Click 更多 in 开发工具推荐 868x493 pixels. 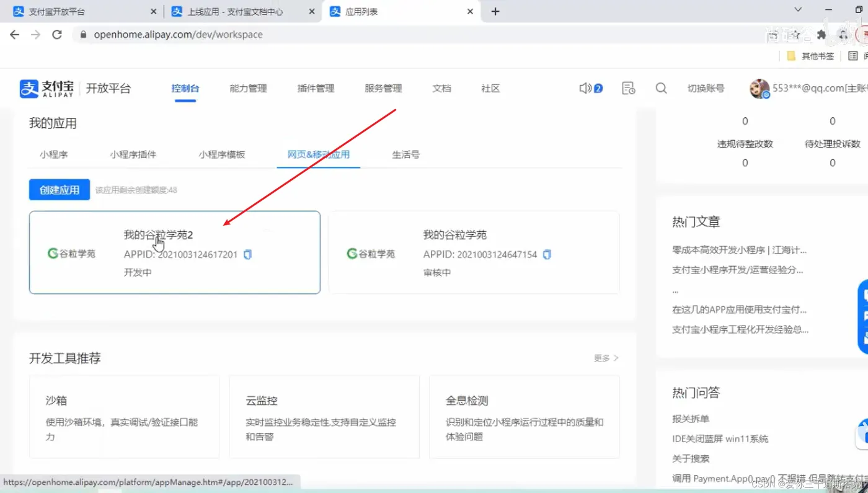606,358
